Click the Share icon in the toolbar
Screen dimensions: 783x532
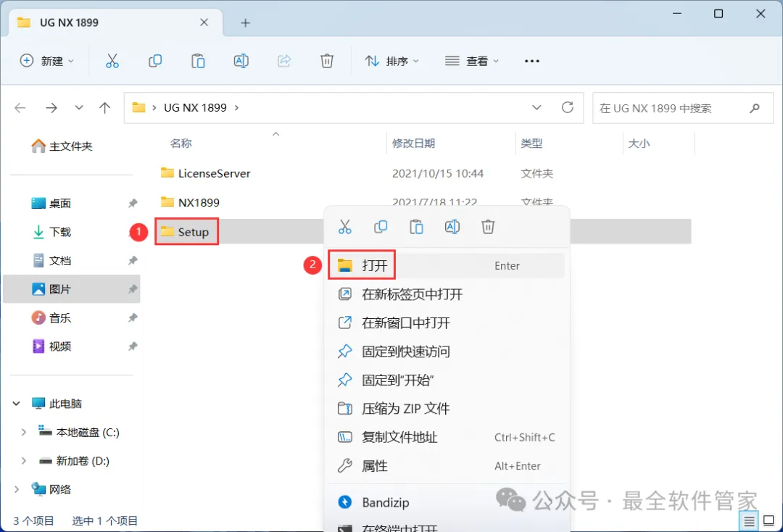pos(284,61)
